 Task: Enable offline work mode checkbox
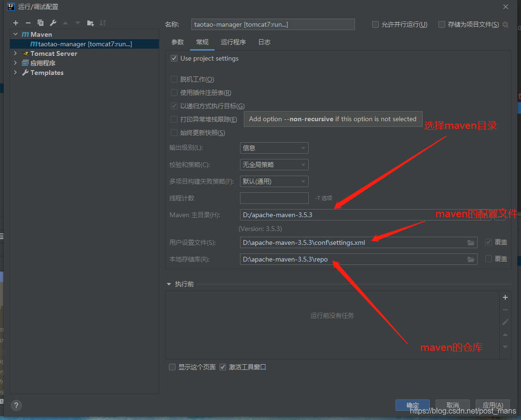(174, 79)
